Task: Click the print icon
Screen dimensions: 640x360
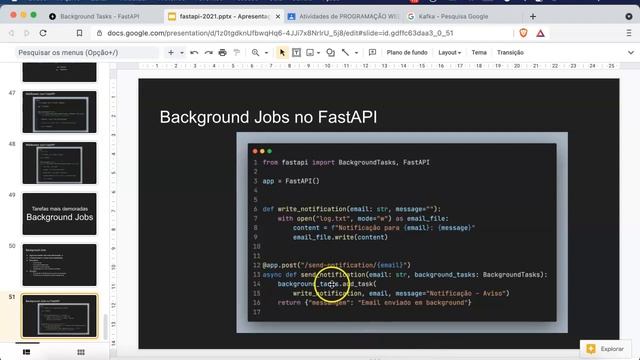Action: point(222,53)
